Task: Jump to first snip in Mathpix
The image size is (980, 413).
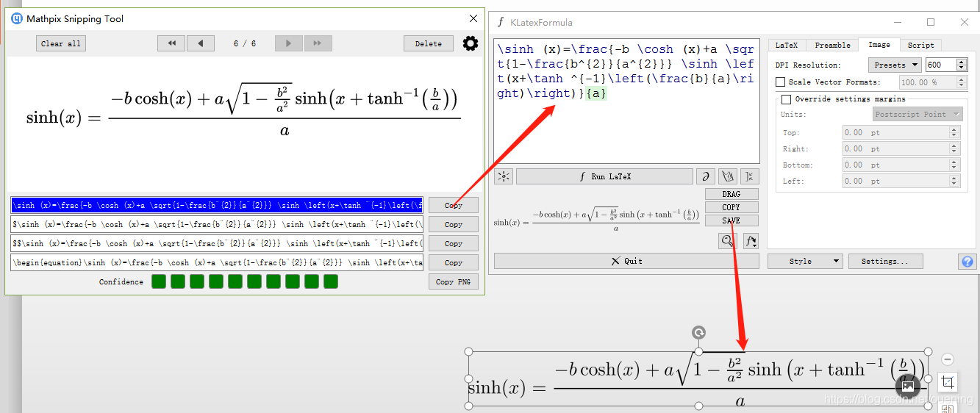Action: (171, 43)
